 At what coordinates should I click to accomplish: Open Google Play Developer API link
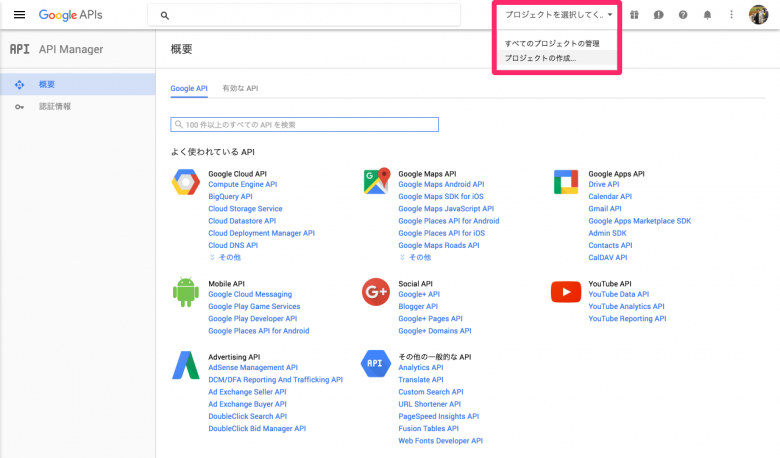click(x=253, y=319)
